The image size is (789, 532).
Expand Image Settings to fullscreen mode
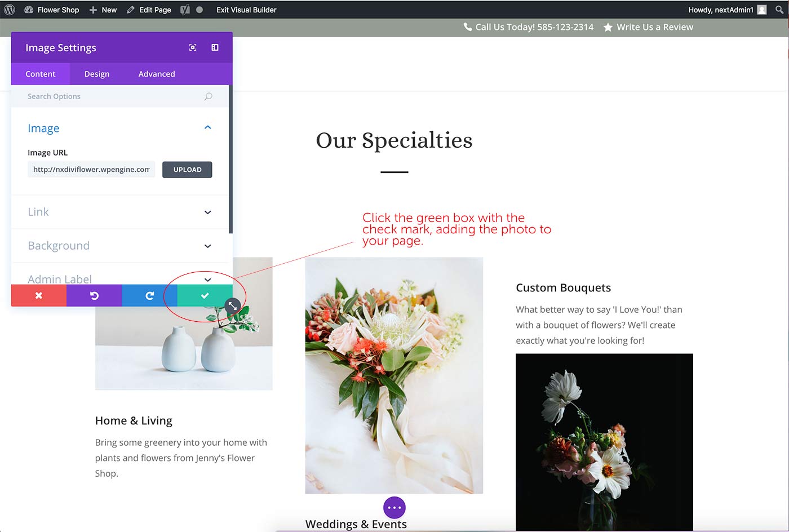click(x=193, y=47)
